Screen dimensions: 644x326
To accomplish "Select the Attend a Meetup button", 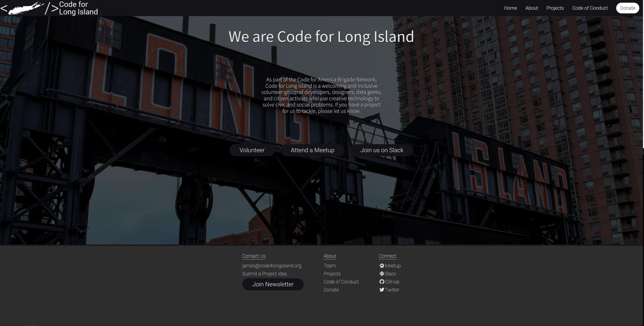I will [312, 150].
